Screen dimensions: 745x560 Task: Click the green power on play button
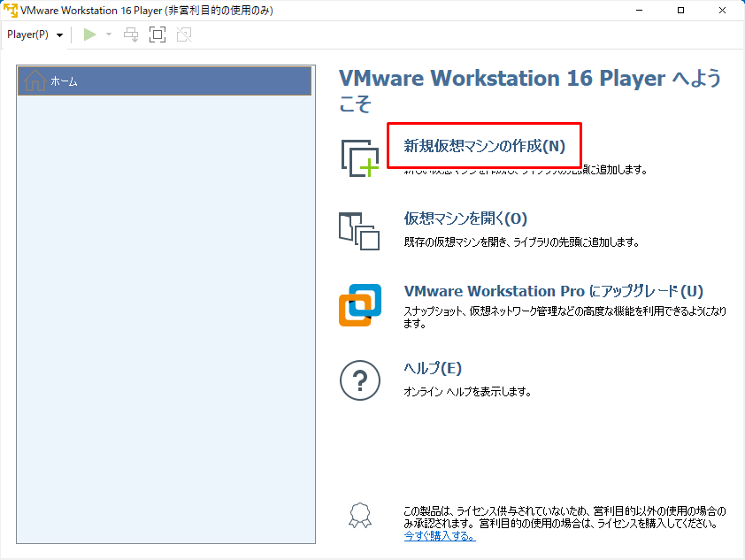89,35
